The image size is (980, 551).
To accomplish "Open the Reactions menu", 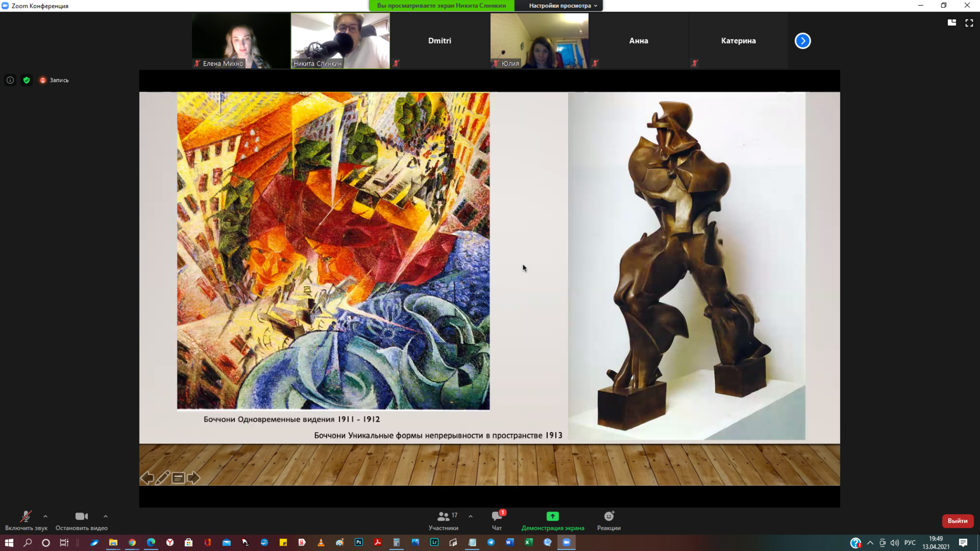I will (608, 520).
